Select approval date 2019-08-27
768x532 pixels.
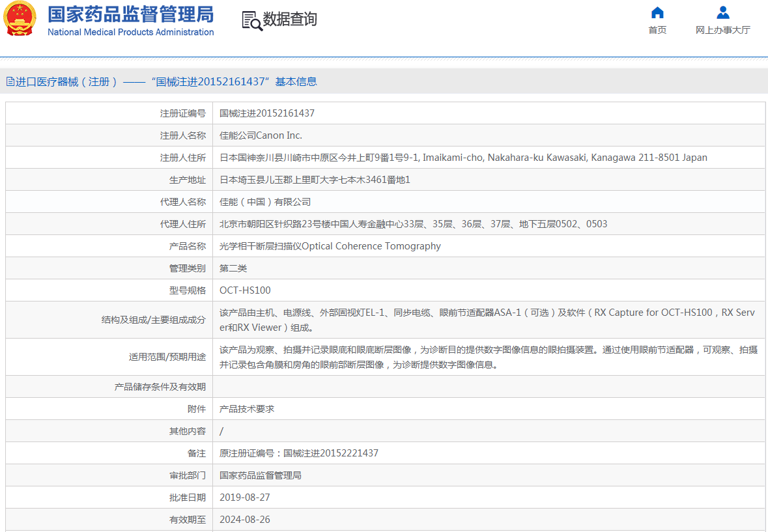click(245, 497)
